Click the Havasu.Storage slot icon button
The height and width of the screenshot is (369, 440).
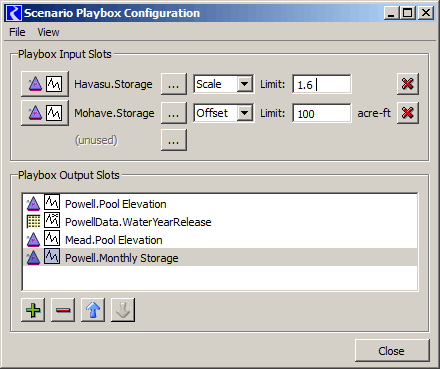pos(45,84)
